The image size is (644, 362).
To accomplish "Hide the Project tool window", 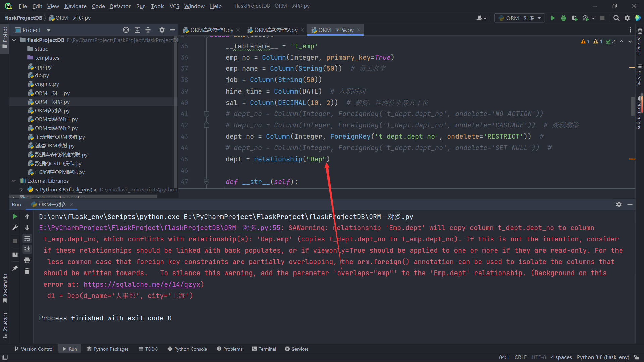I will click(173, 30).
